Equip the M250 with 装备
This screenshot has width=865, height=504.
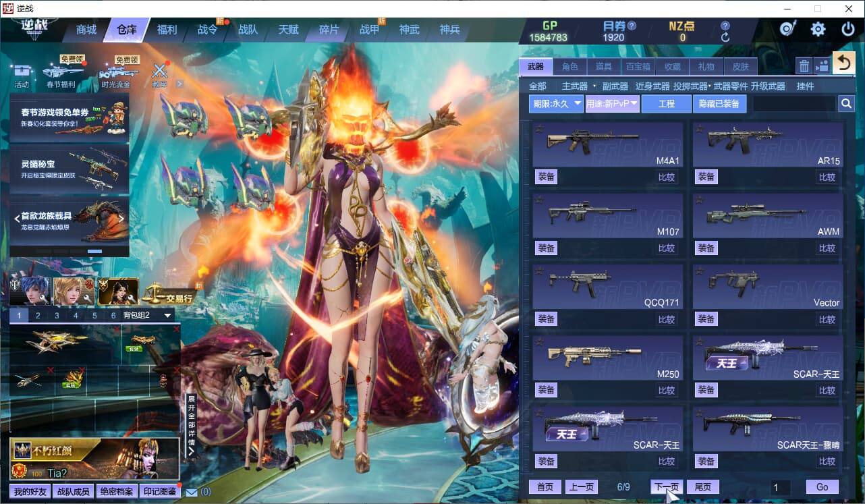(x=546, y=390)
